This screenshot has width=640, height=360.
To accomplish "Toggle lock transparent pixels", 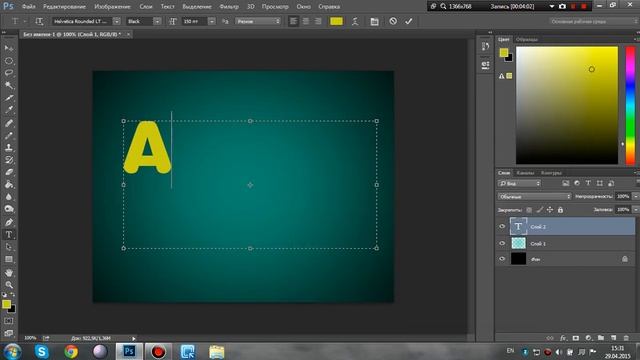I will (529, 210).
